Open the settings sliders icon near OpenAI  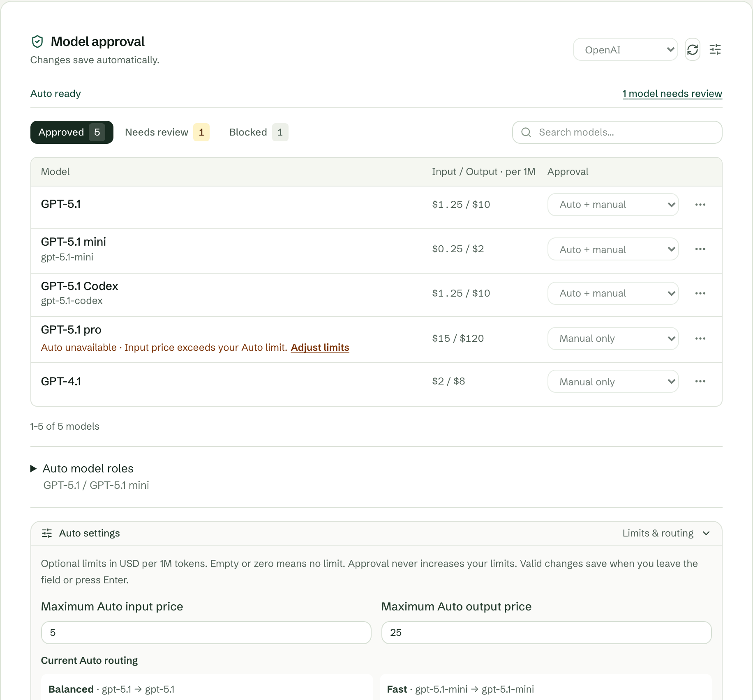pos(715,50)
